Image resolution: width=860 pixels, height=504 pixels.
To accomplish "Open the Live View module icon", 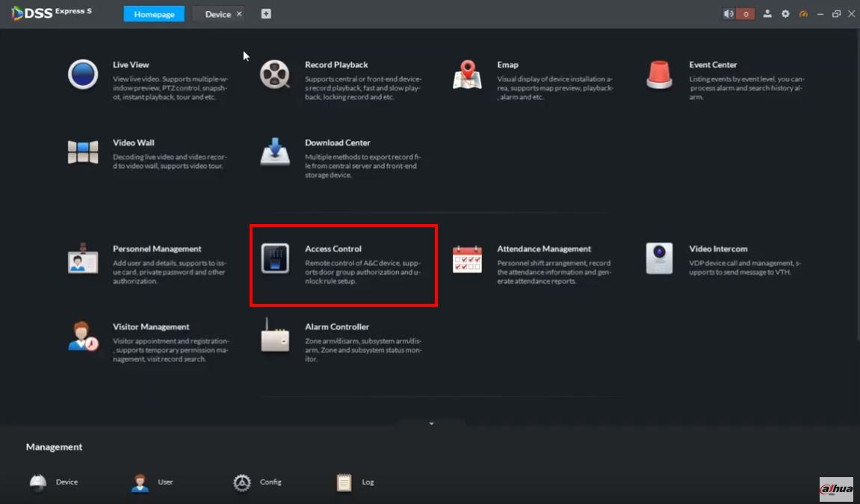I will tap(83, 74).
